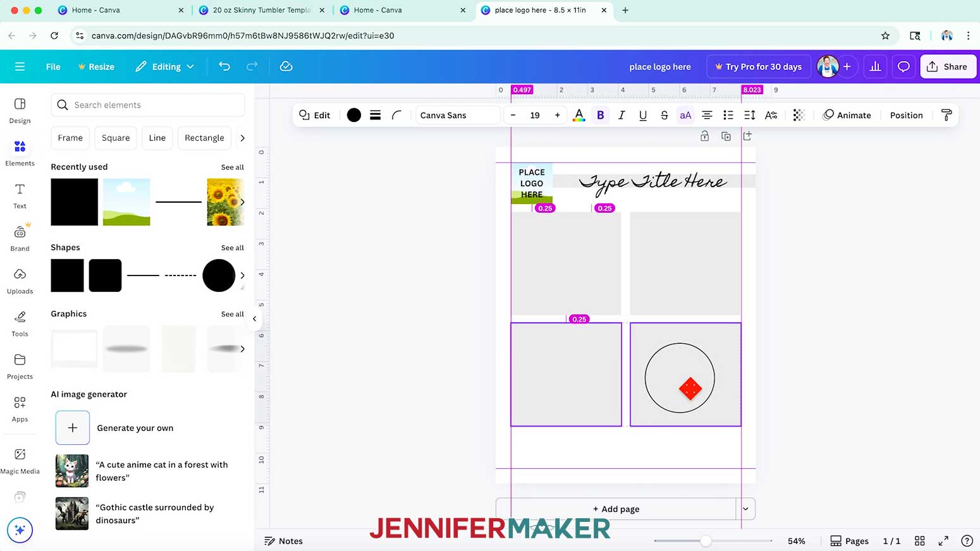The width and height of the screenshot is (980, 551).
Task: Insert the black circle shape
Action: tap(219, 275)
